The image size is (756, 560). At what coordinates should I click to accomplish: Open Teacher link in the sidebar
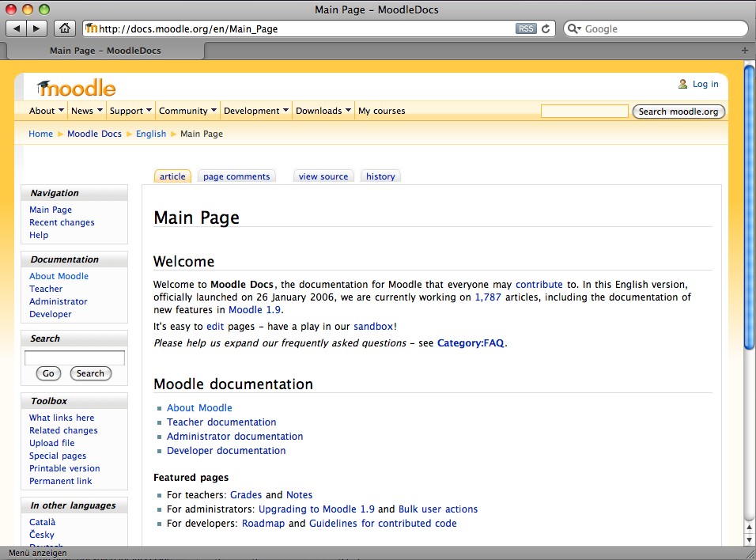pos(46,289)
